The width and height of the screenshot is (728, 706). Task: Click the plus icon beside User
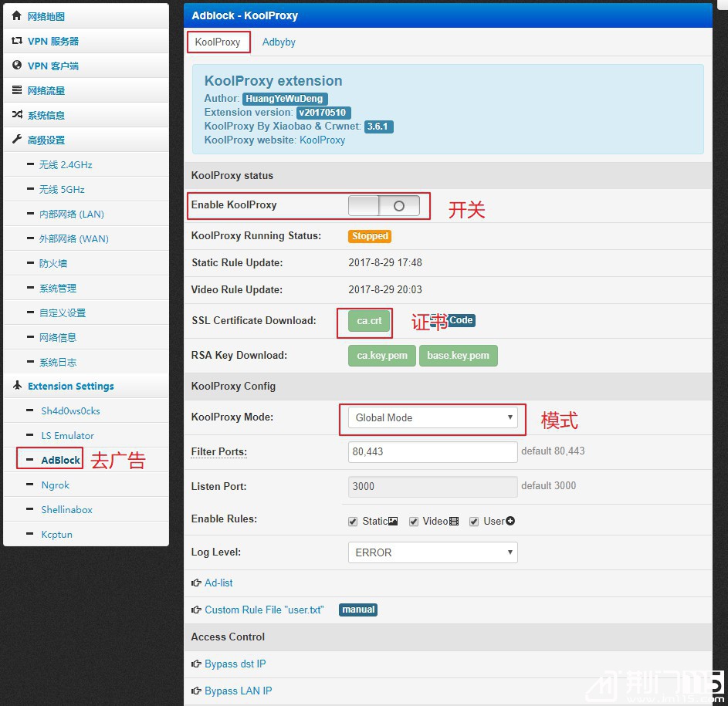click(x=510, y=521)
